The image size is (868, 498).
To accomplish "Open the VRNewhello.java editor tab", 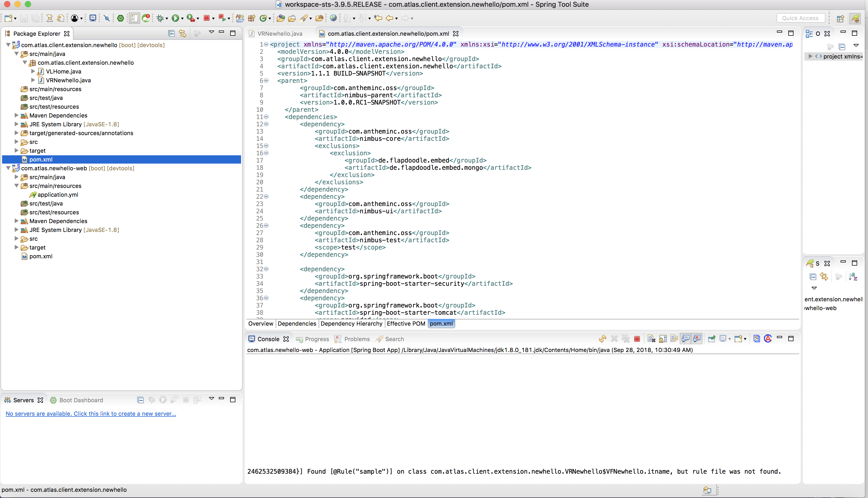I will click(x=280, y=34).
